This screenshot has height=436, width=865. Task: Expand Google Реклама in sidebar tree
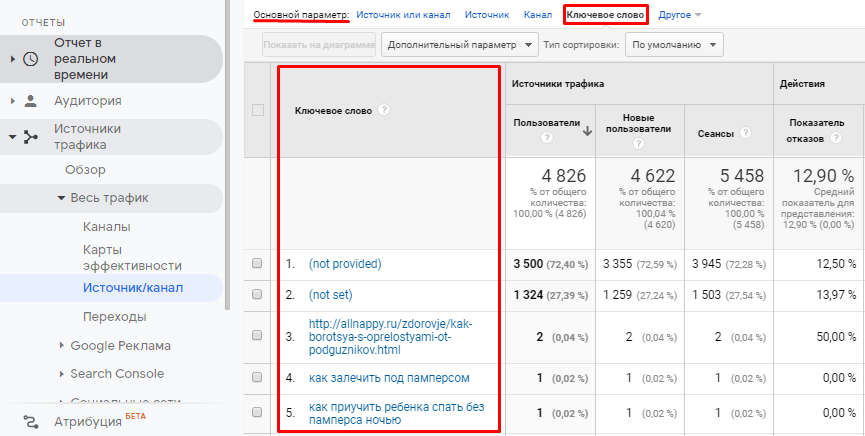(120, 346)
